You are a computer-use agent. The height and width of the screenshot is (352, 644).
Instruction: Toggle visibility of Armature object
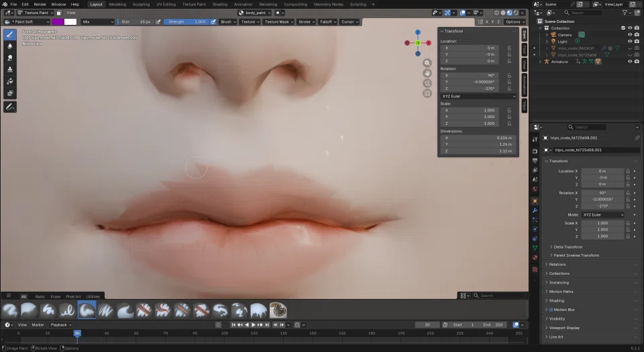click(630, 62)
